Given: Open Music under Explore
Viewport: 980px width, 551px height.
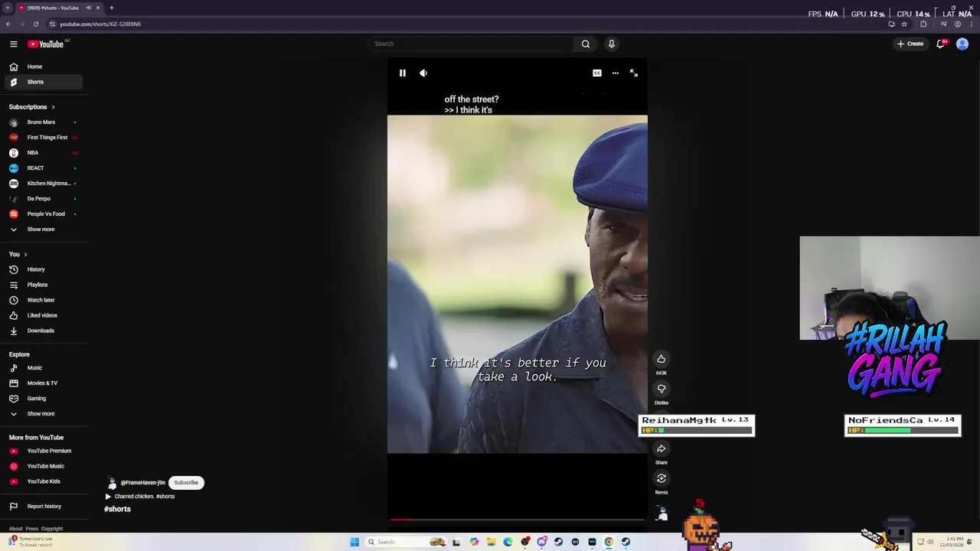Looking at the screenshot, I should (44, 368).
